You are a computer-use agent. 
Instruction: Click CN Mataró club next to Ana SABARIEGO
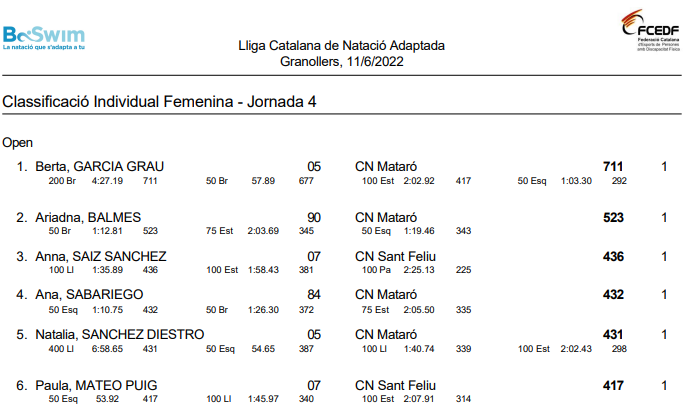click(x=386, y=294)
